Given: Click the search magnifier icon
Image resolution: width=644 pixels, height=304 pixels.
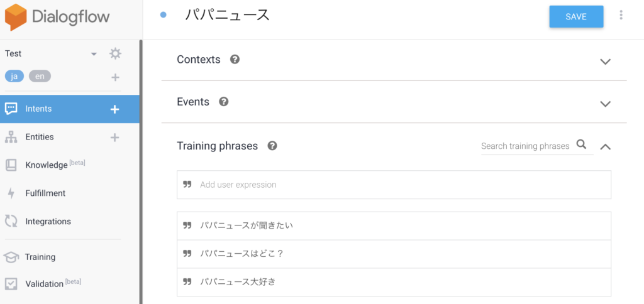Looking at the screenshot, I should coord(581,144).
